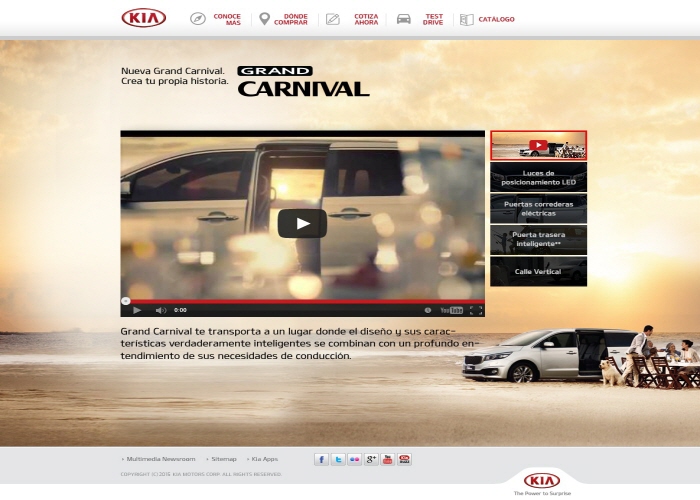Click the YouTube icon in the footer
700x500 pixels.
pos(388,459)
